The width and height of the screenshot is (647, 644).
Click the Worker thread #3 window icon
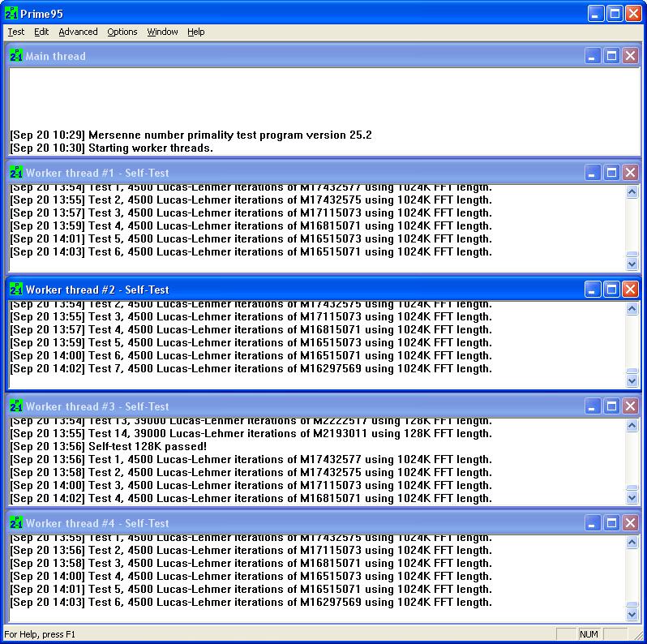tap(16, 406)
